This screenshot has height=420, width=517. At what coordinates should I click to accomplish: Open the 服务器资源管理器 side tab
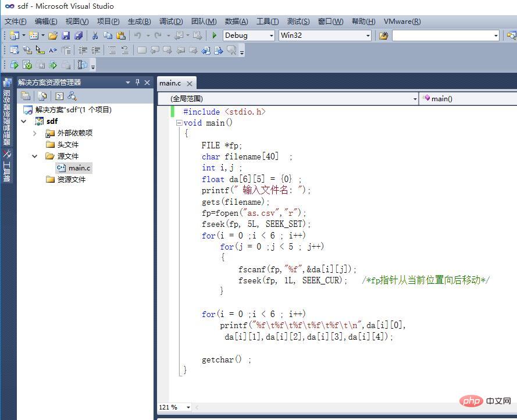coord(6,113)
